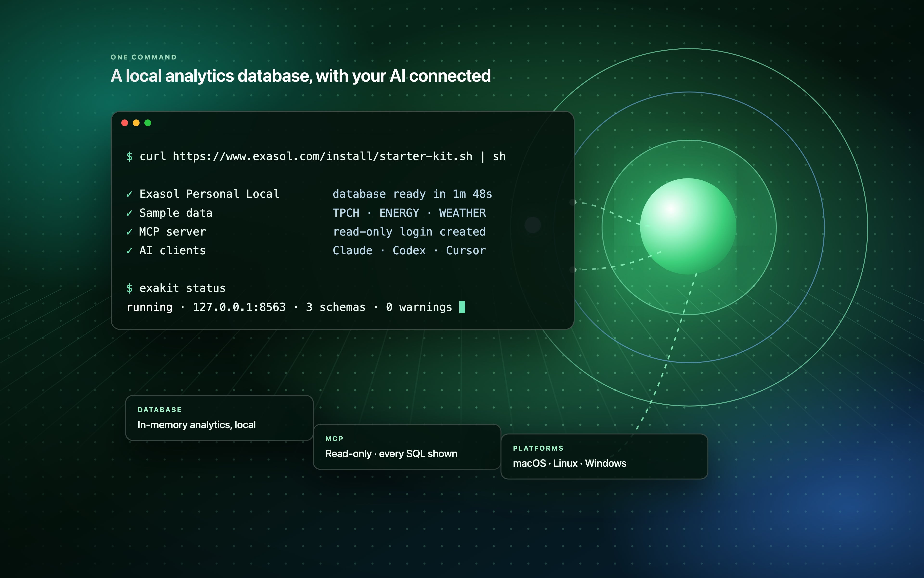This screenshot has height=578, width=924.
Task: Click 'TPCH · ENERGY · WEATHER' text
Action: (409, 213)
